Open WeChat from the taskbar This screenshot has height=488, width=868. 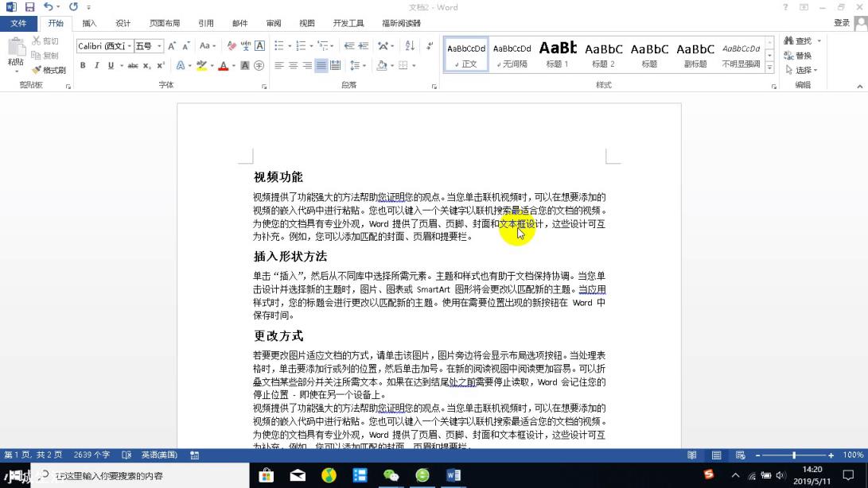[x=391, y=475]
